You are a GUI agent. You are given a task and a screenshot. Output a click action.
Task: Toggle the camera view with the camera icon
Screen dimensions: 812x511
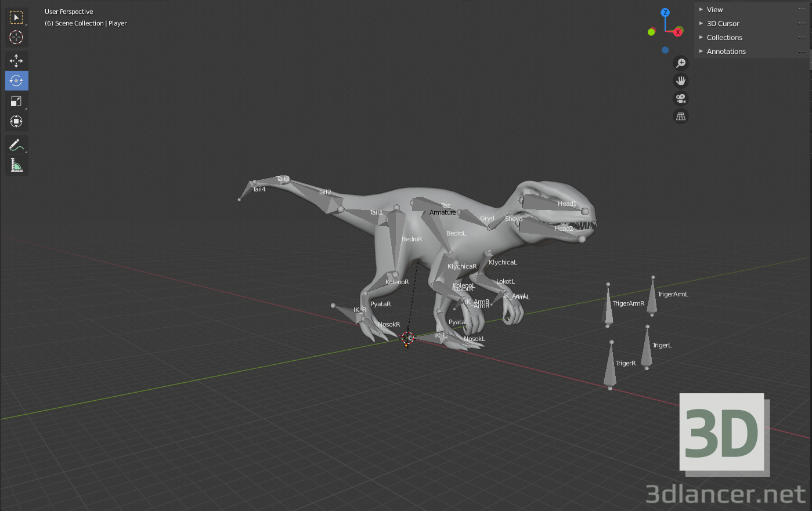680,98
